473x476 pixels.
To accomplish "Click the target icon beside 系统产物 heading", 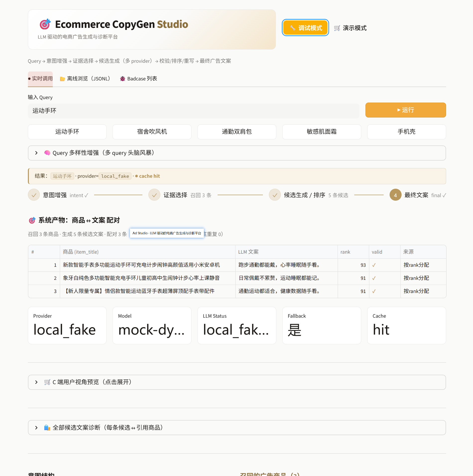I will (x=32, y=220).
